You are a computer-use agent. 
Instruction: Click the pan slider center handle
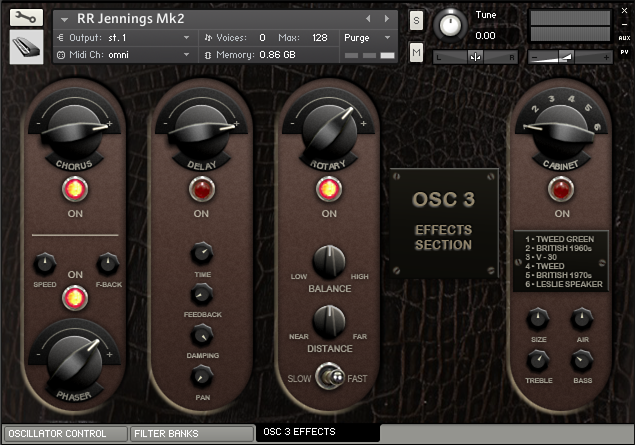[475, 57]
